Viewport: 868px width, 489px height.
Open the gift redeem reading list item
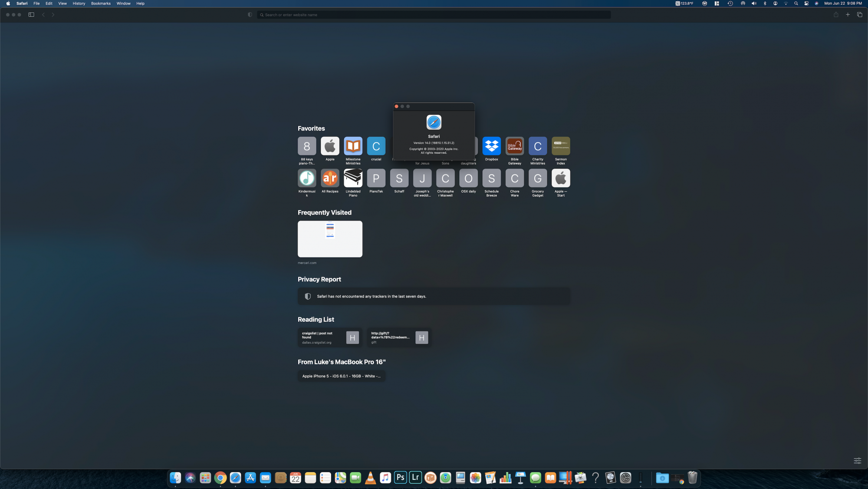point(399,338)
